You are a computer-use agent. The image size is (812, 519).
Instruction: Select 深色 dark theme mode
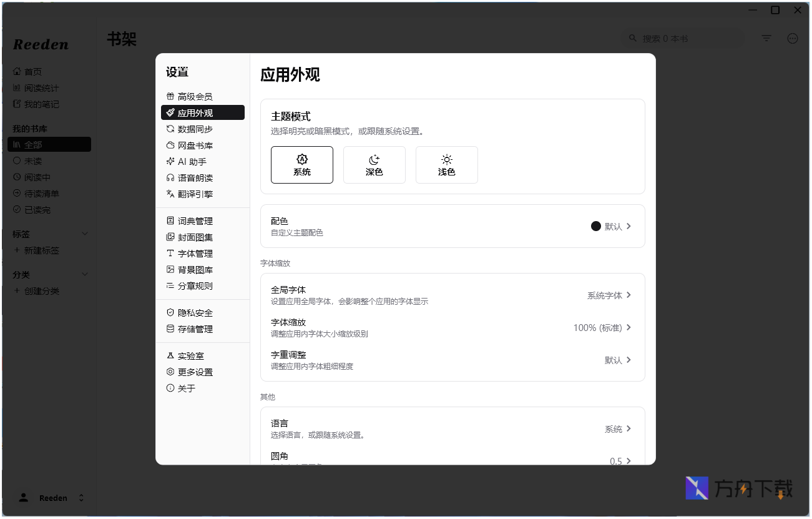374,165
